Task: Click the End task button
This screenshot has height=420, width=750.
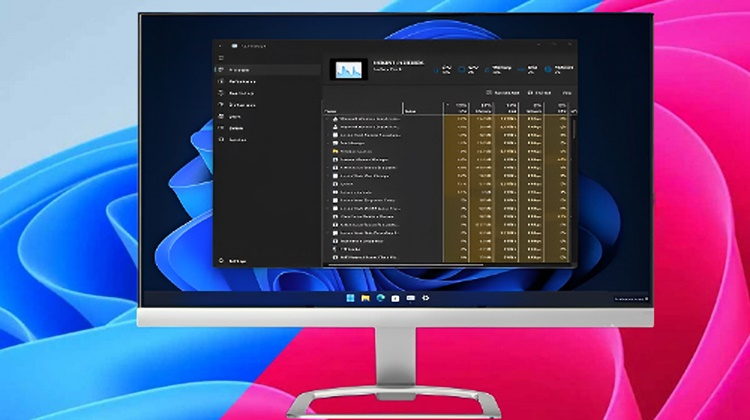Action: click(x=540, y=93)
